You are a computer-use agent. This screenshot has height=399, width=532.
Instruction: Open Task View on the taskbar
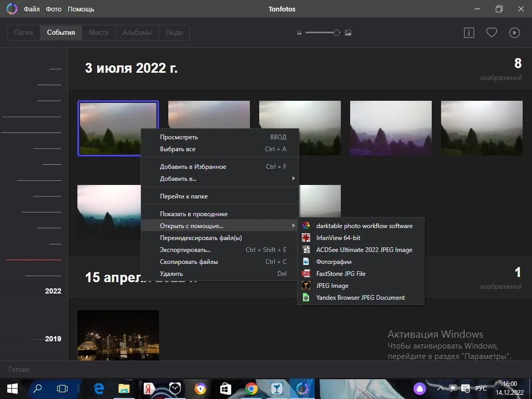coord(62,389)
